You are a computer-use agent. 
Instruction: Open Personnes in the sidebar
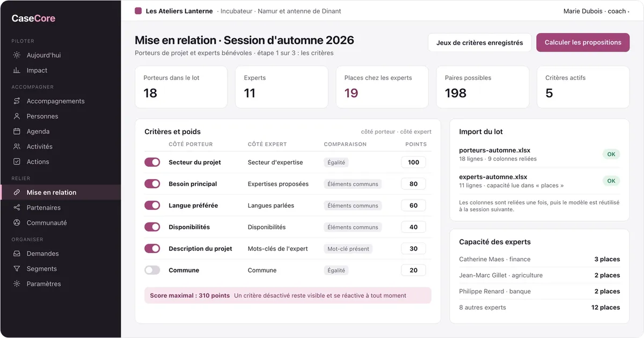61,116
